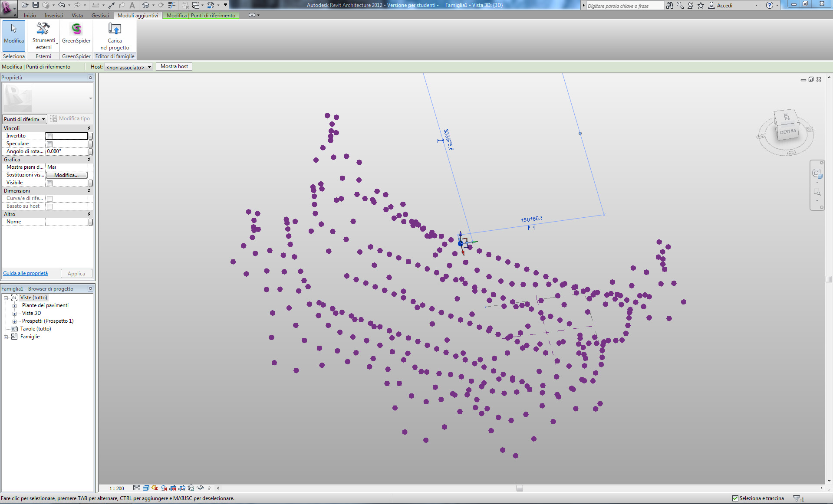Viewport: 833px width, 504px height.
Task: Click the Close Hidden Windows icon
Action: 185,5
